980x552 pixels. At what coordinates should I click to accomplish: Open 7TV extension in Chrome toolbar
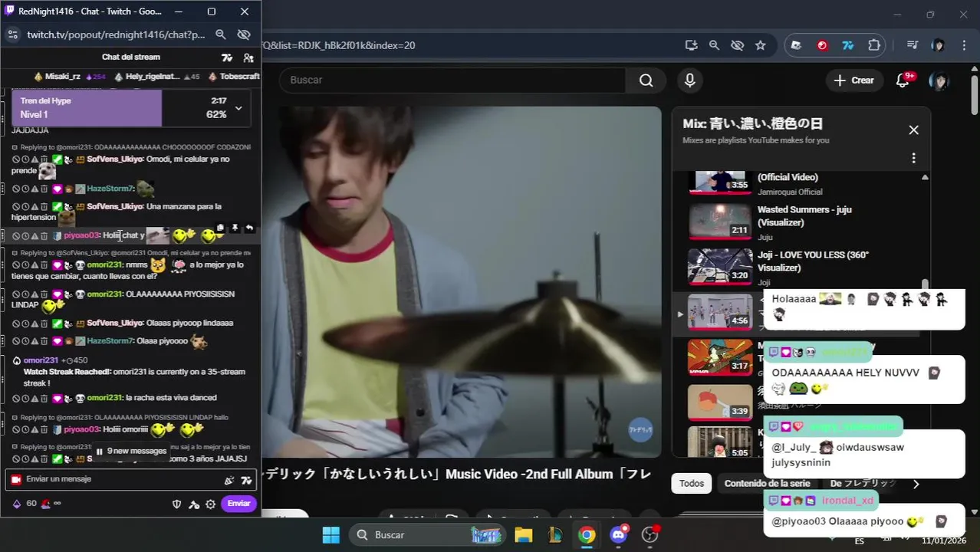(848, 45)
